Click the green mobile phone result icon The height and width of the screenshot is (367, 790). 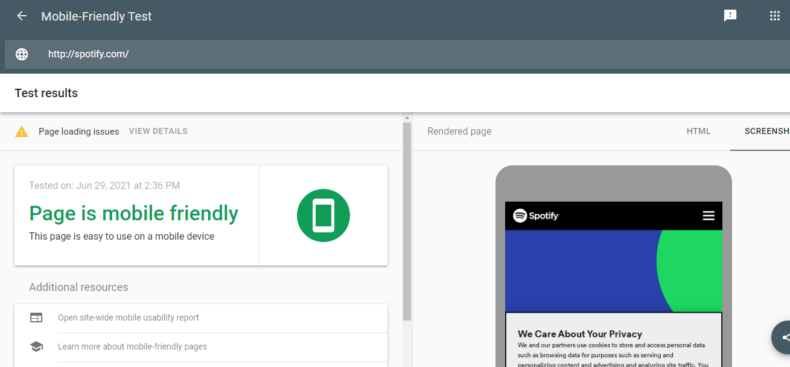[323, 215]
